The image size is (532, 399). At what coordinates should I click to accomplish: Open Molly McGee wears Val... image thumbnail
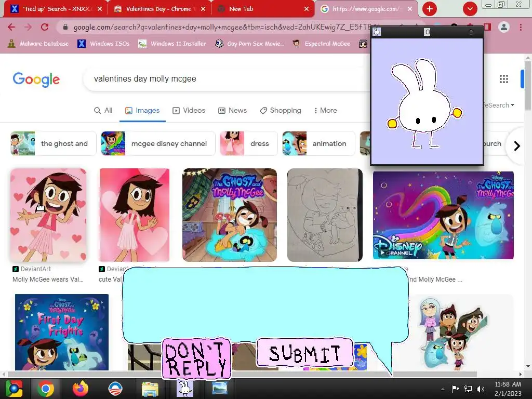[48, 215]
